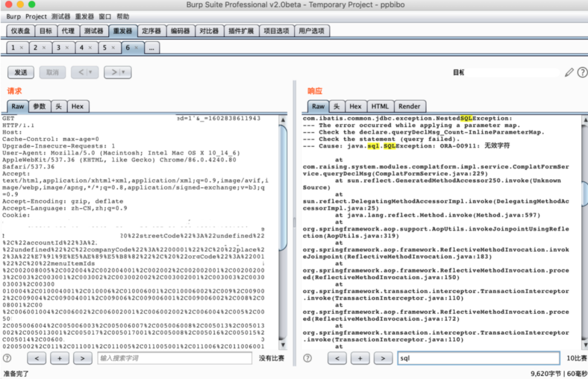Open the 帮助 menu

(122, 16)
